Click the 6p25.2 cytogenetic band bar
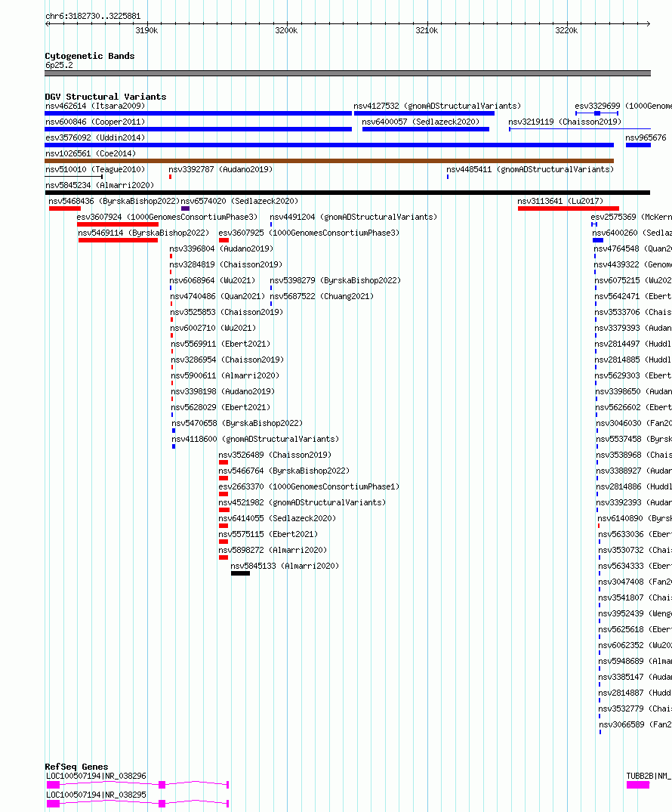This screenshot has height=812, width=672. 347,73
